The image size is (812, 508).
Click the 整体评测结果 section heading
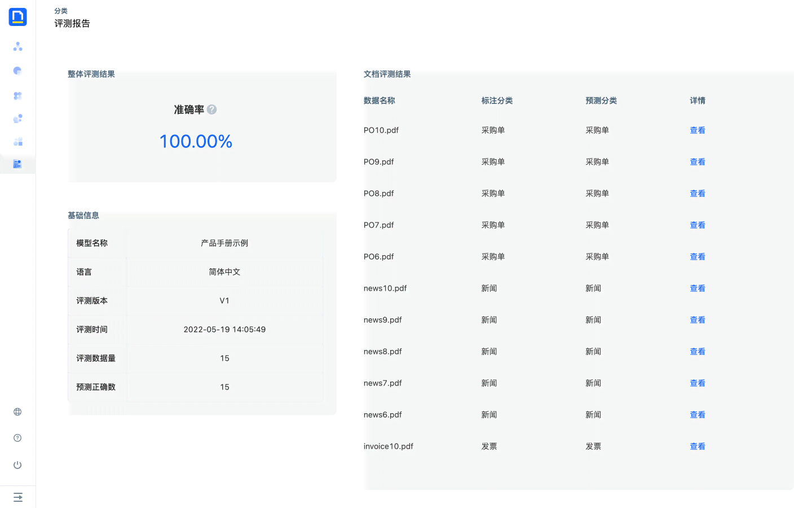[91, 74]
